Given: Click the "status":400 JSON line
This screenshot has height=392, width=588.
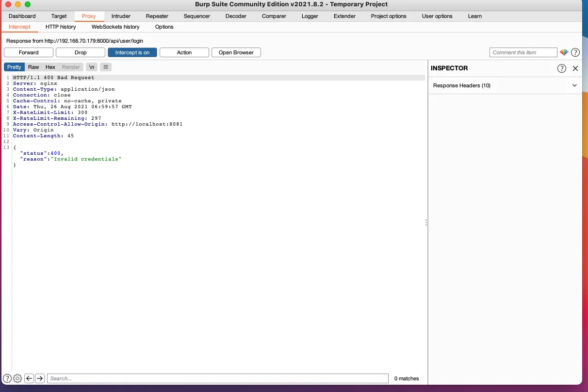Looking at the screenshot, I should (42, 153).
